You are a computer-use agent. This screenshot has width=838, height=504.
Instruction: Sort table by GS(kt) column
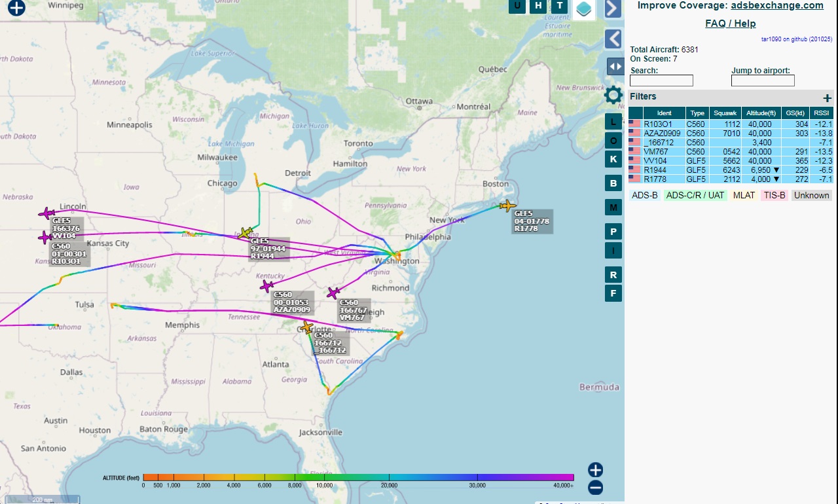(795, 113)
